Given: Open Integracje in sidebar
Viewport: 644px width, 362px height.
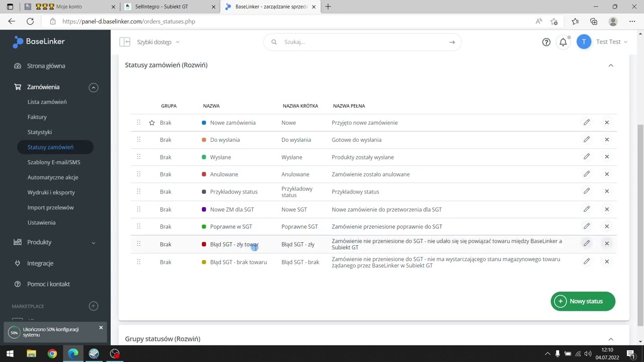Looking at the screenshot, I should tap(40, 263).
